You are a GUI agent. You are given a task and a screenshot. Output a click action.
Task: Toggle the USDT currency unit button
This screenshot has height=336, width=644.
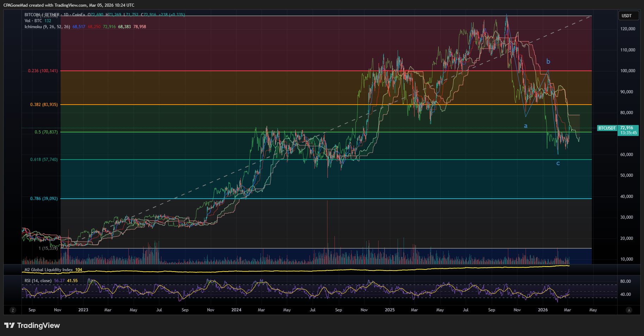(628, 15)
